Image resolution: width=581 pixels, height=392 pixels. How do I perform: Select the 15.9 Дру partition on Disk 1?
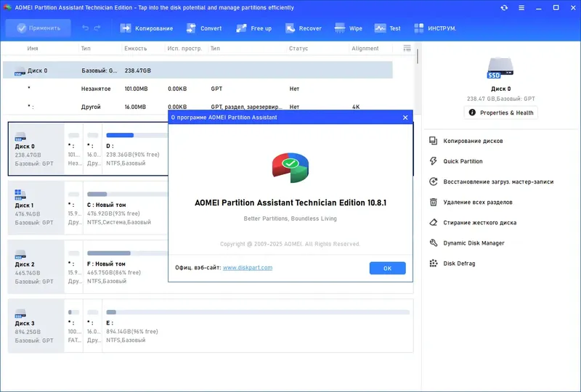(74, 208)
